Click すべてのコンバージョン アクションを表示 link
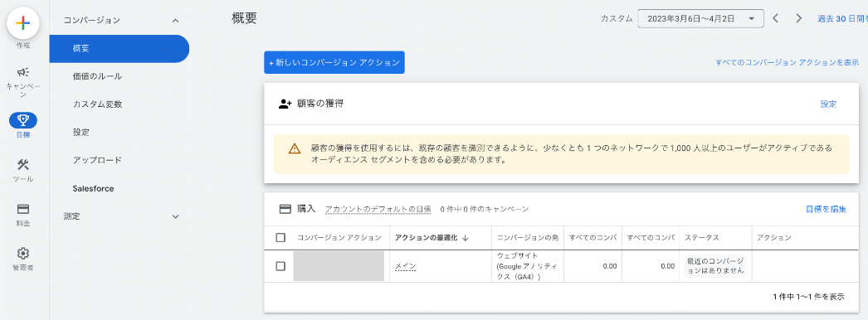 click(x=787, y=62)
